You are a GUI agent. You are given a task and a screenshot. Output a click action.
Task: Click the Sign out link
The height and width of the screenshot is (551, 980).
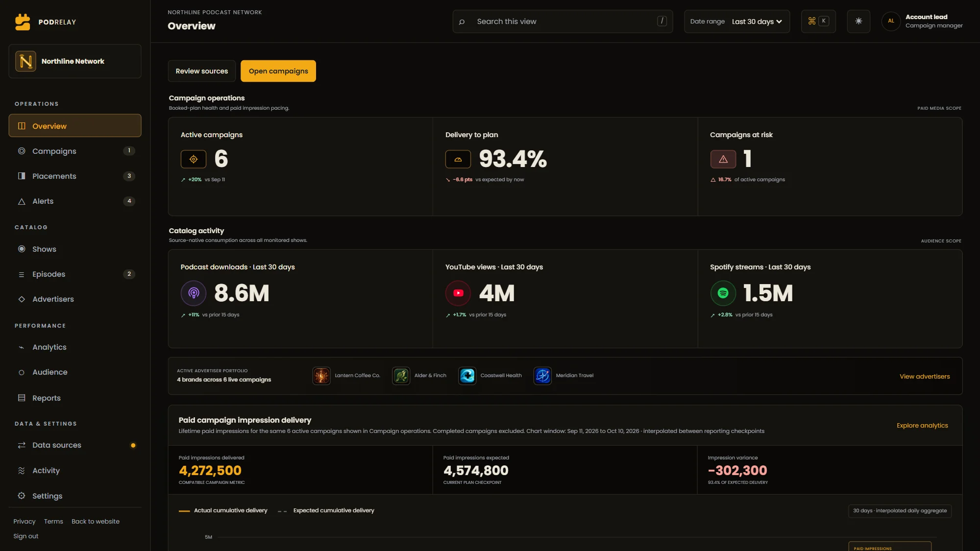click(x=26, y=536)
